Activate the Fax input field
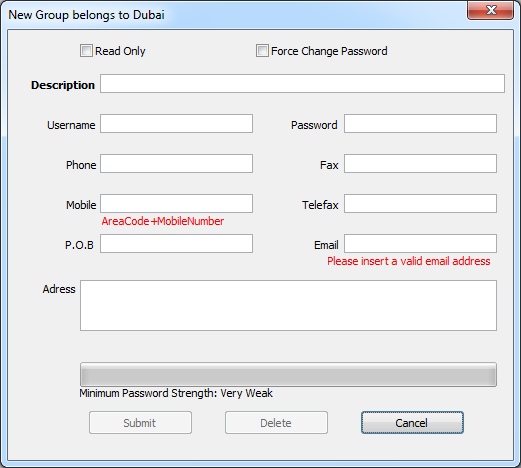521x468 pixels. [420, 164]
